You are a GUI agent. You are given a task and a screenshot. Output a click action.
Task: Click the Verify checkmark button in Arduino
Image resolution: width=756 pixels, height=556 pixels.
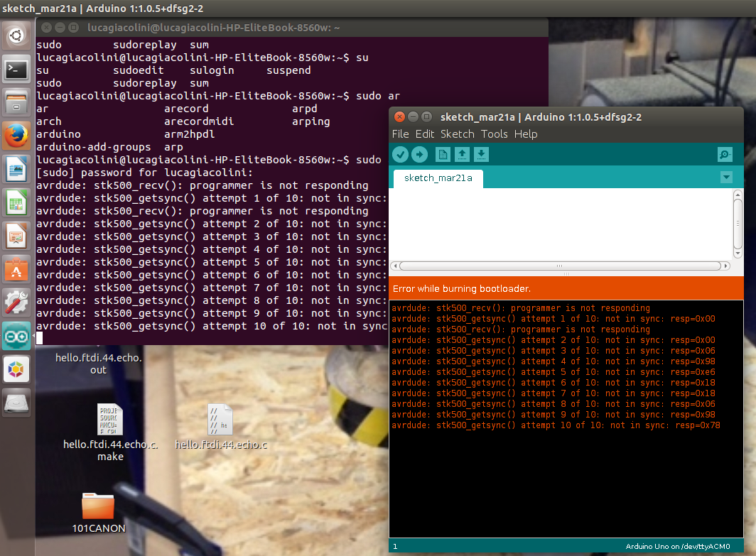tap(400, 155)
